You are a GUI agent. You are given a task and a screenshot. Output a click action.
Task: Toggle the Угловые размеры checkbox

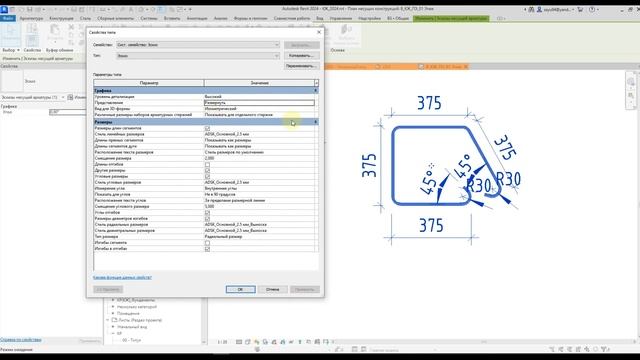(207, 176)
